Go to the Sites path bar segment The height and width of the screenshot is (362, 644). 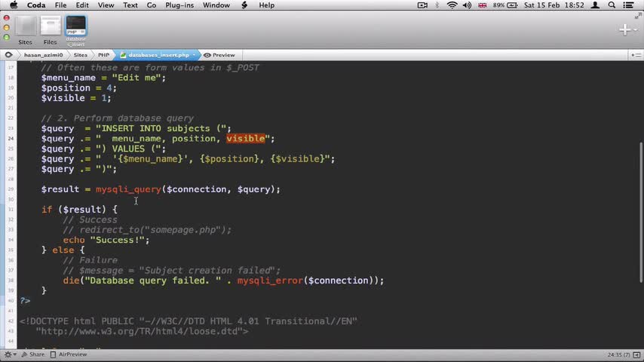(x=81, y=55)
